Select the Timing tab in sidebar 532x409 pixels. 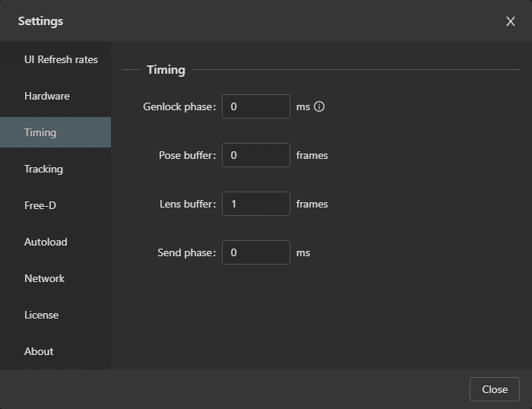click(x=55, y=132)
